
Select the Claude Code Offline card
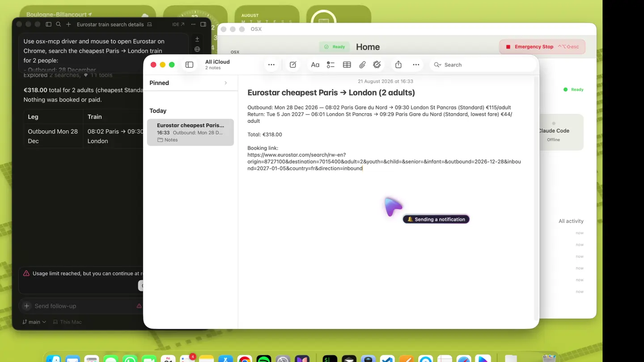[561, 132]
